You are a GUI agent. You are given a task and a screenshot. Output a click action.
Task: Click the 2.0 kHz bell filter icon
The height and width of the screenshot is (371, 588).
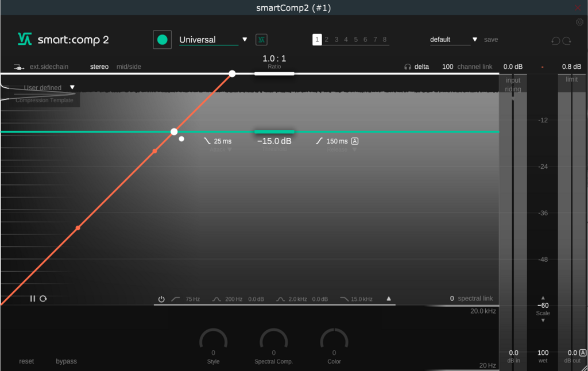[280, 299]
